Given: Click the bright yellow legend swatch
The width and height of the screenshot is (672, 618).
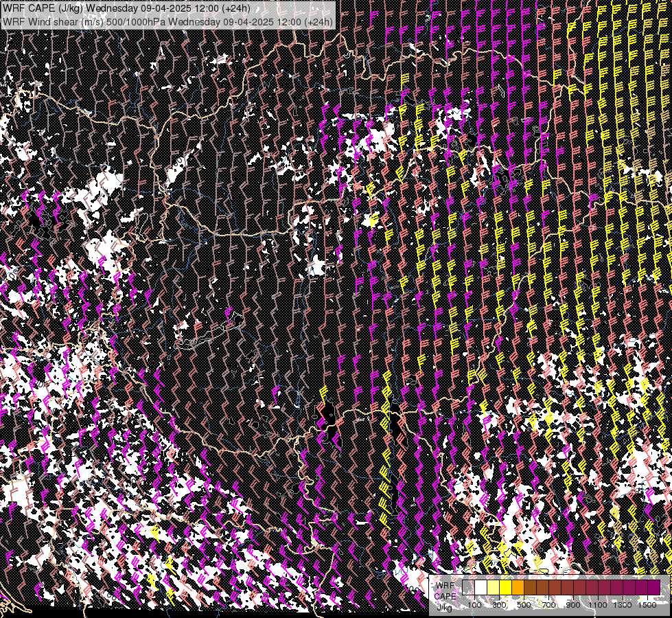Looking at the screenshot, I should 506,587.
